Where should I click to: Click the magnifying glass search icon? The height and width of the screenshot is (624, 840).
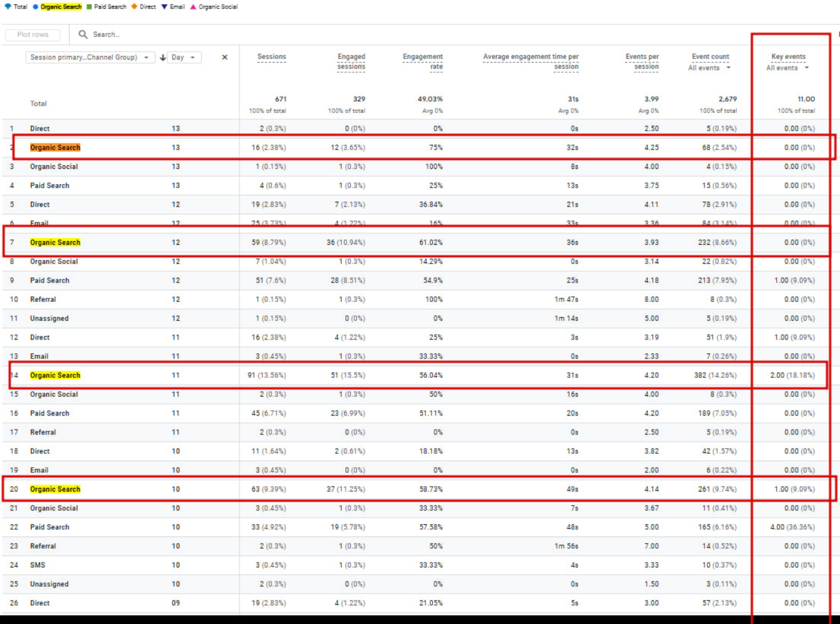tap(83, 35)
